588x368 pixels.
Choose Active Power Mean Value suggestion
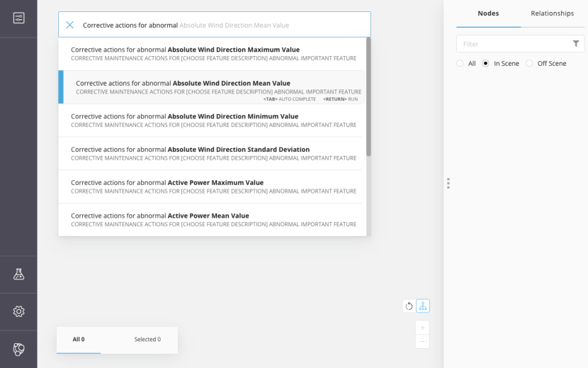click(210, 220)
